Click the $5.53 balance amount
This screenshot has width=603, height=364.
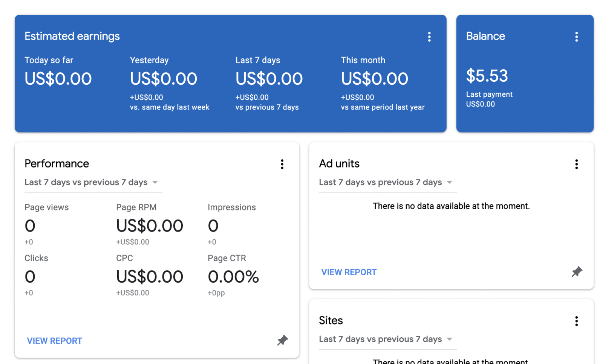point(487,76)
